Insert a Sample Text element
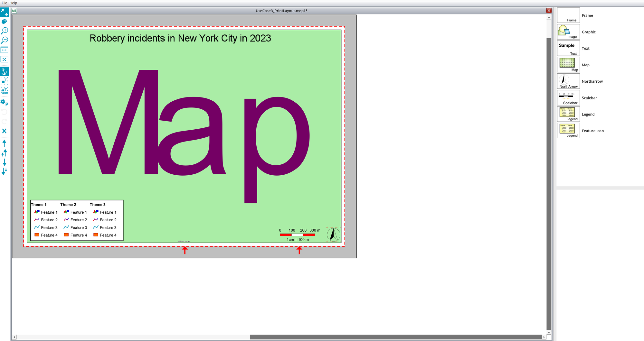The image size is (644, 341). 568,48
